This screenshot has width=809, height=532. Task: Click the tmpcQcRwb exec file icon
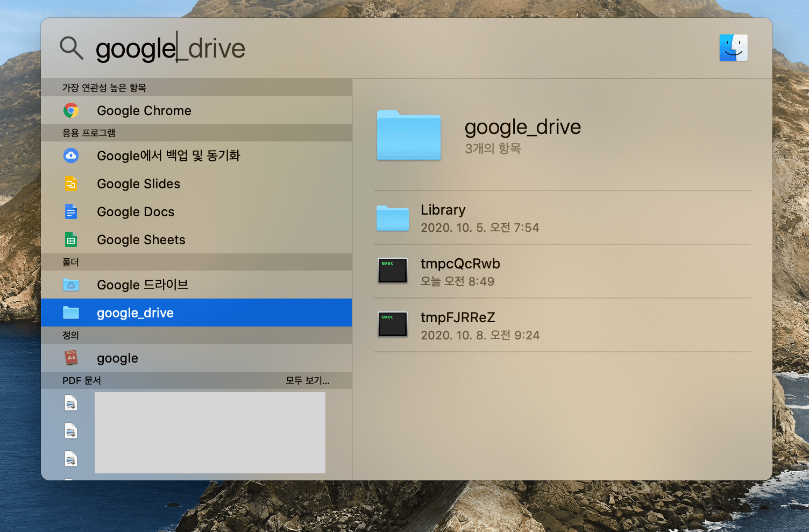[x=393, y=271]
